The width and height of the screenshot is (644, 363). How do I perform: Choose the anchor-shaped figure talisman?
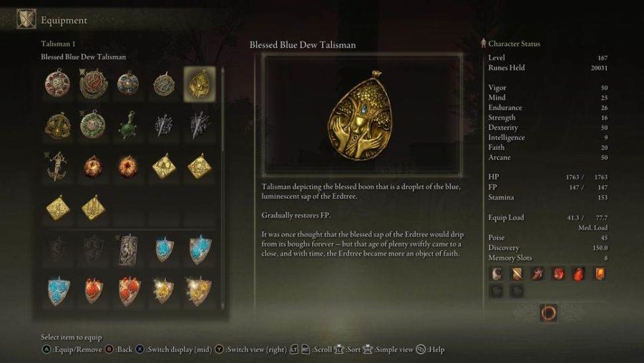tap(57, 166)
